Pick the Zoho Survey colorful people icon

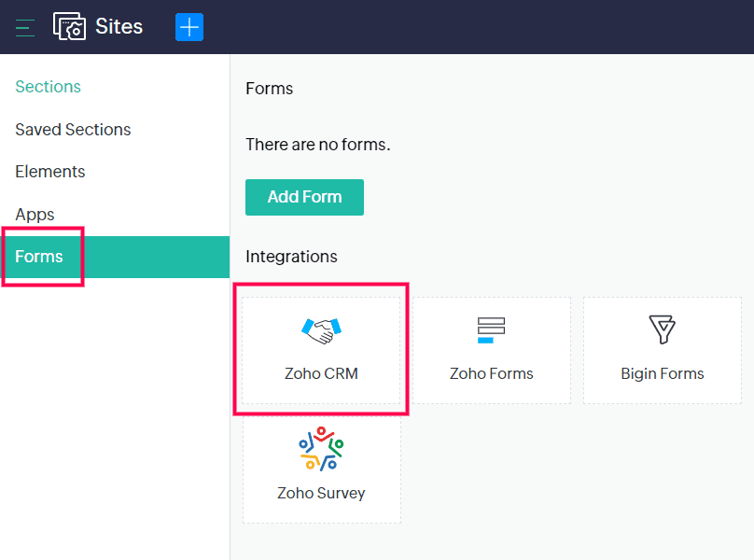[x=321, y=449]
